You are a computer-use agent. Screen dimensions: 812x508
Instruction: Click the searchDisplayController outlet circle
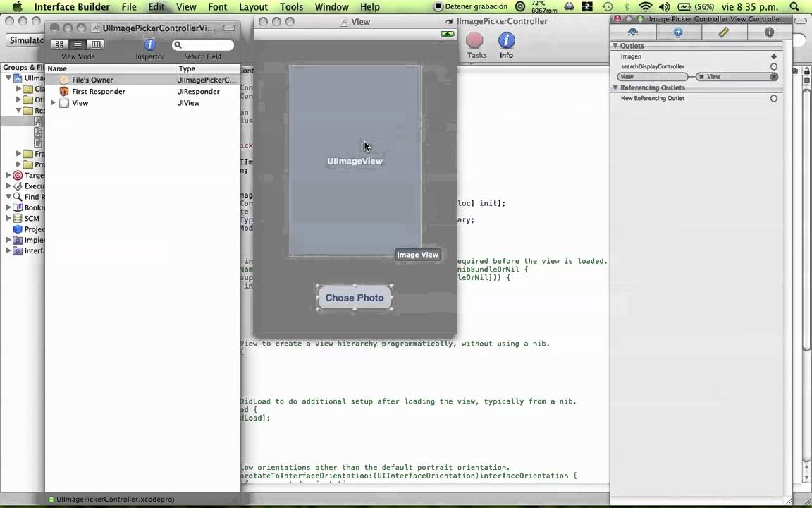[x=774, y=67]
